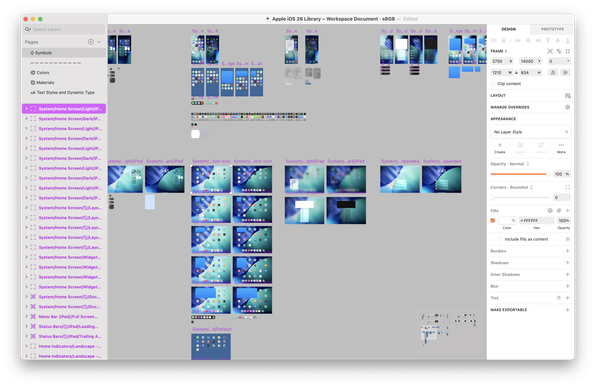This screenshot has width=595, height=387.
Task: Click the fit frame to content icon
Action: tap(549, 51)
